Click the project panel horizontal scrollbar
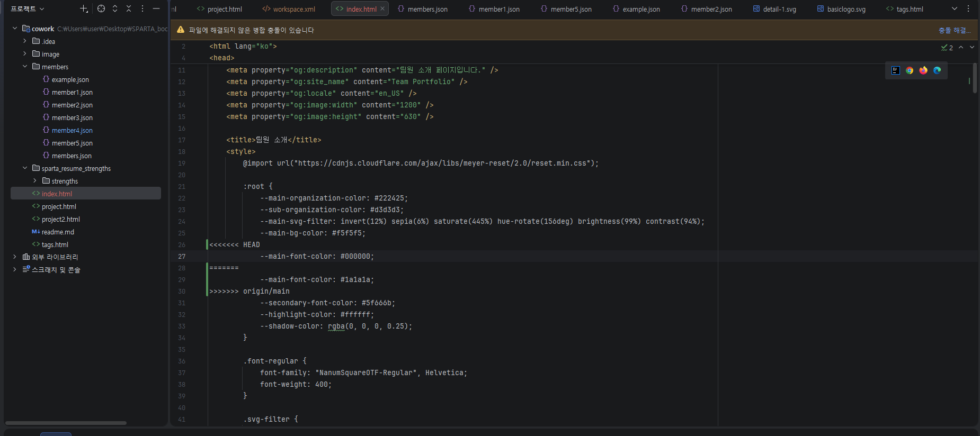Screen dimensions: 980x436 (x=66, y=423)
